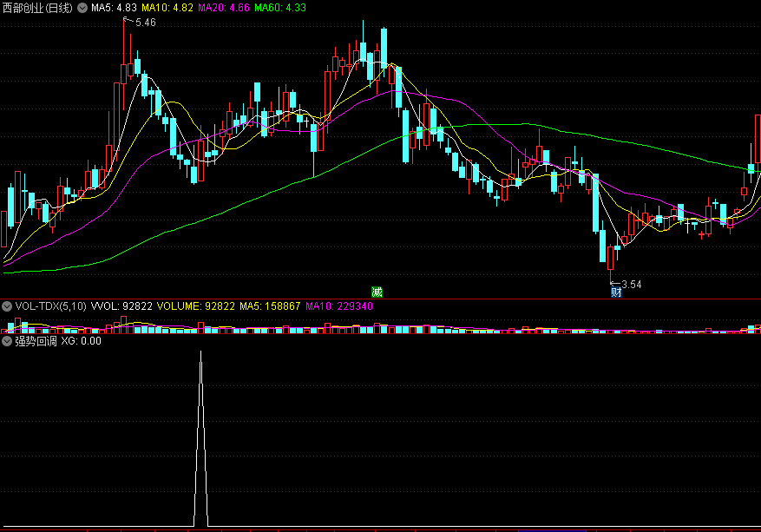Click the 5.46 high price label
761x532 pixels.
point(146,23)
